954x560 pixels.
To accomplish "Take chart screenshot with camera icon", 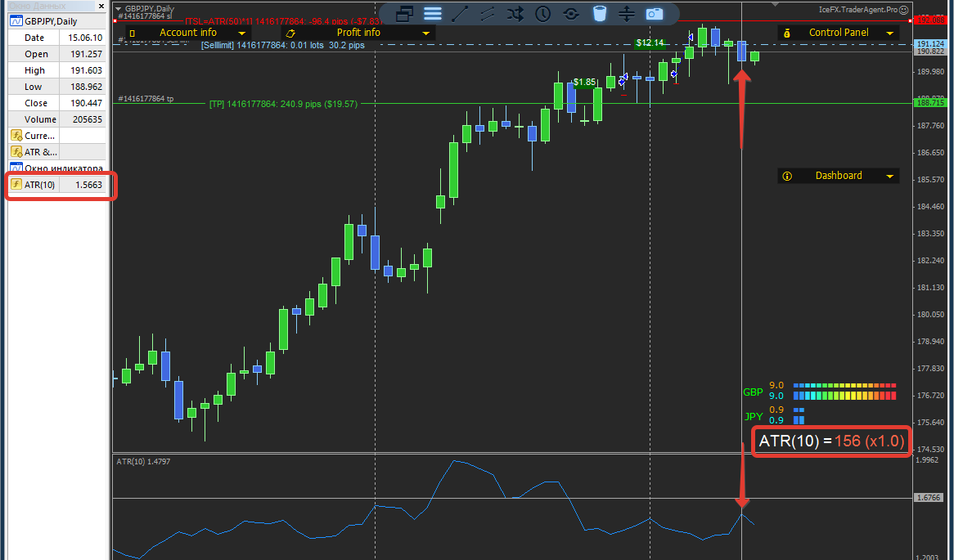I will (655, 13).
